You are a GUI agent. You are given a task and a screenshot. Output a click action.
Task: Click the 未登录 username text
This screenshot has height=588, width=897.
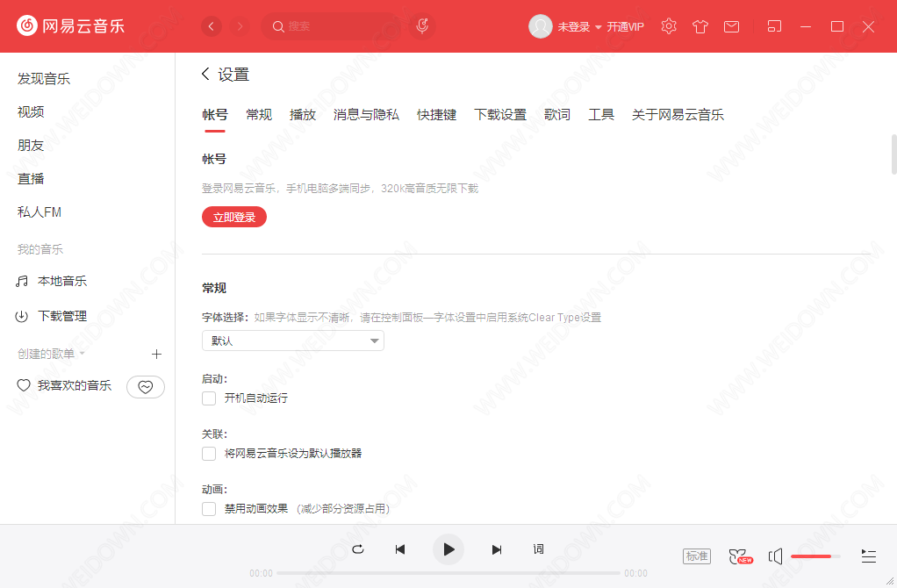574,27
